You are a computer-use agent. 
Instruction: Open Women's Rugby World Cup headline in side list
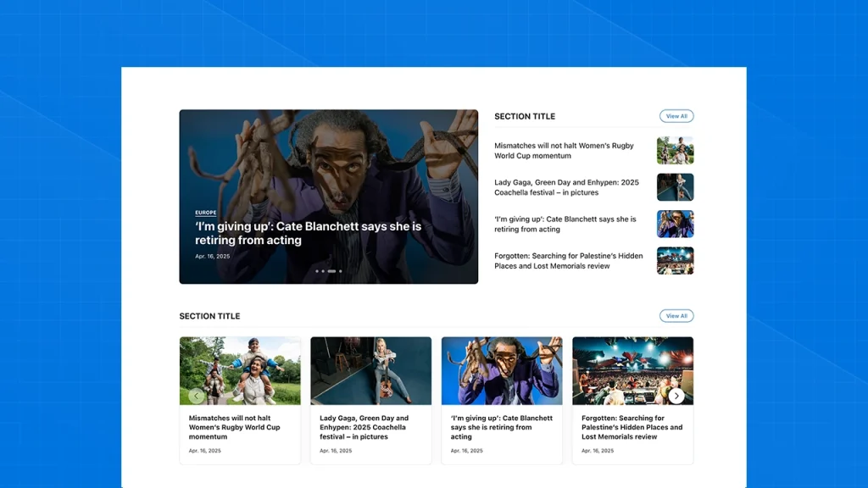564,151
